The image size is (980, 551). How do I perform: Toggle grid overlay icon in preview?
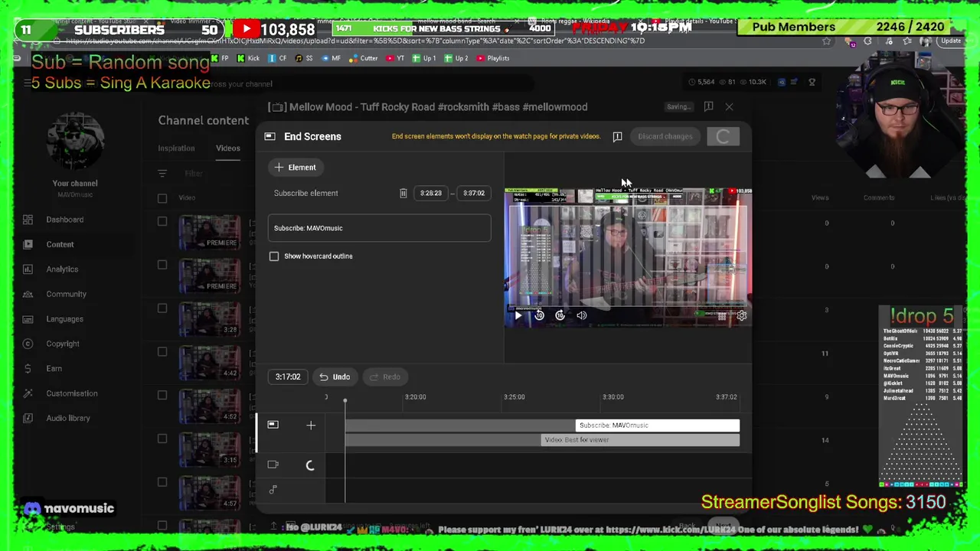pyautogui.click(x=721, y=315)
